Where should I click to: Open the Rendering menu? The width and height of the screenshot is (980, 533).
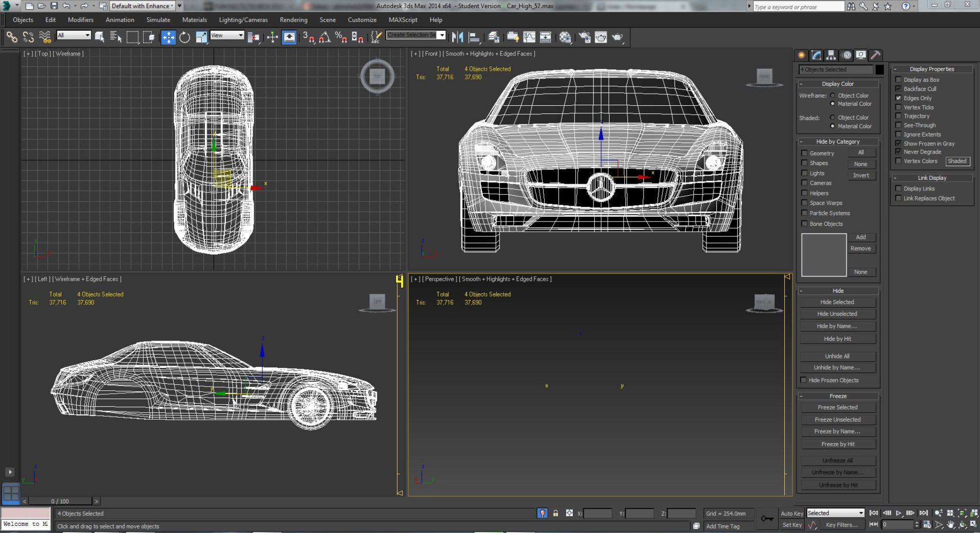coord(293,20)
